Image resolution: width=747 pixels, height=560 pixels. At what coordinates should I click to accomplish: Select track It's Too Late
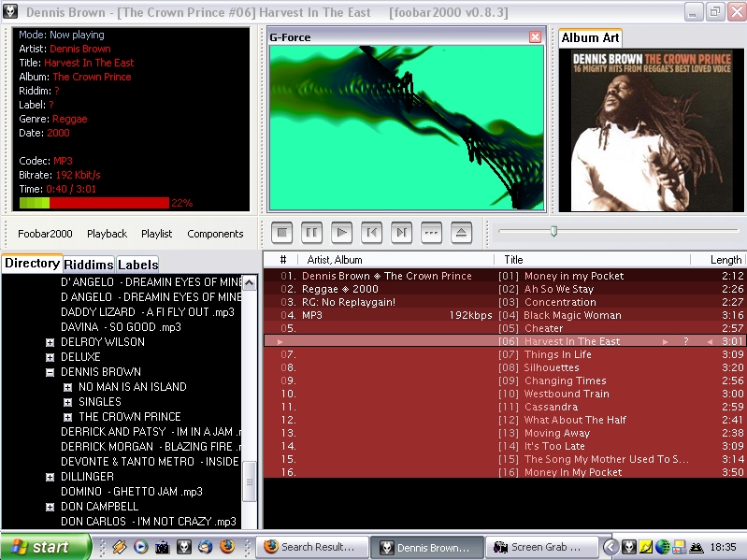[x=504, y=446]
